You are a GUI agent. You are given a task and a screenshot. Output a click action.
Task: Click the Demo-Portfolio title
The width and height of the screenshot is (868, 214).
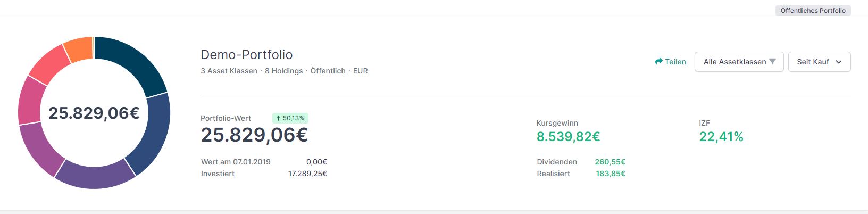tap(246, 54)
